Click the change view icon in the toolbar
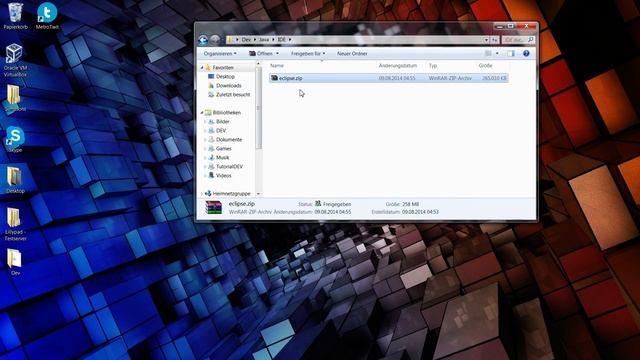640x360 pixels. 488,53
